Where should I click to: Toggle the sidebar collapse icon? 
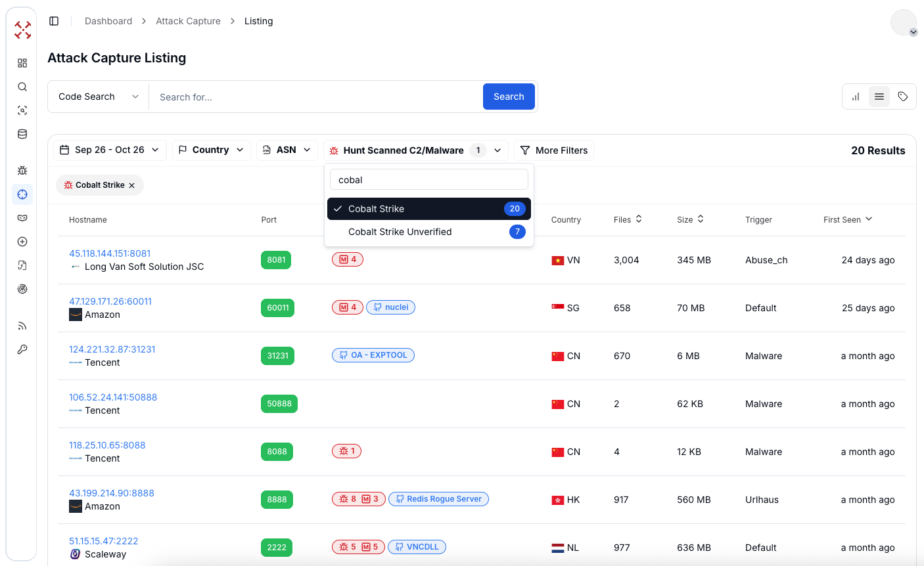[x=54, y=21]
